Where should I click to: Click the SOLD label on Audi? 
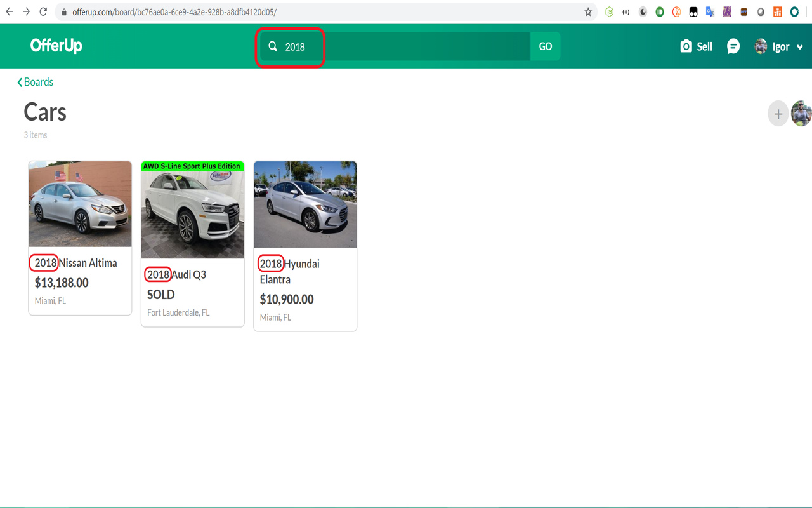[x=160, y=295]
